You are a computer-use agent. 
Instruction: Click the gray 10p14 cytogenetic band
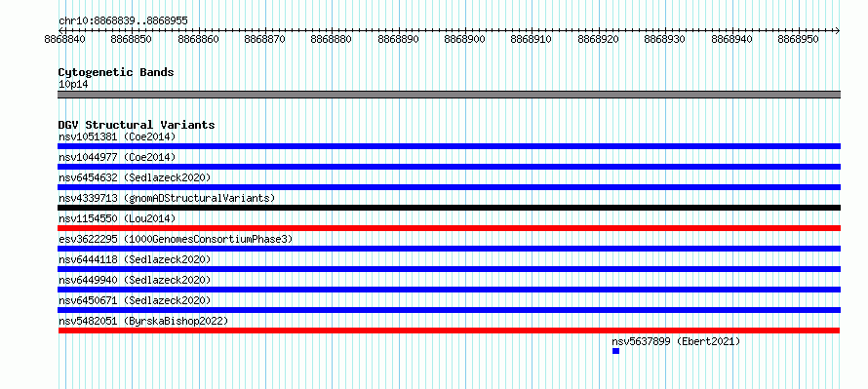click(449, 95)
